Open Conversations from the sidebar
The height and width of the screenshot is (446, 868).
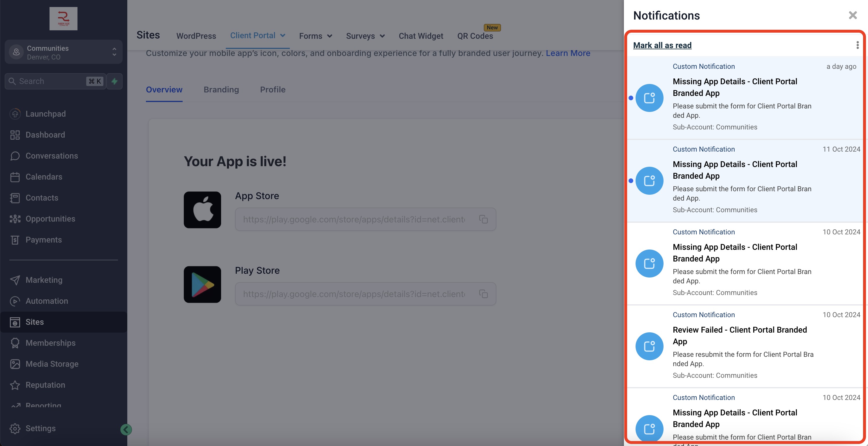pyautogui.click(x=51, y=156)
